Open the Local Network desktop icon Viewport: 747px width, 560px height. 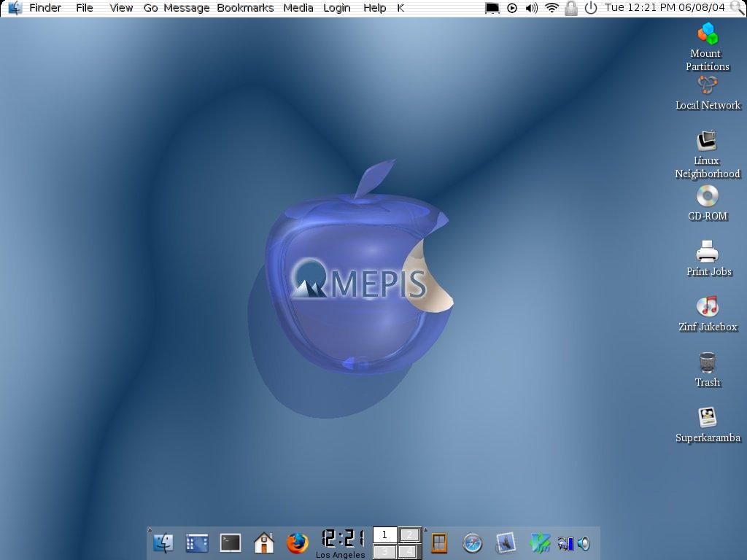pyautogui.click(x=708, y=93)
